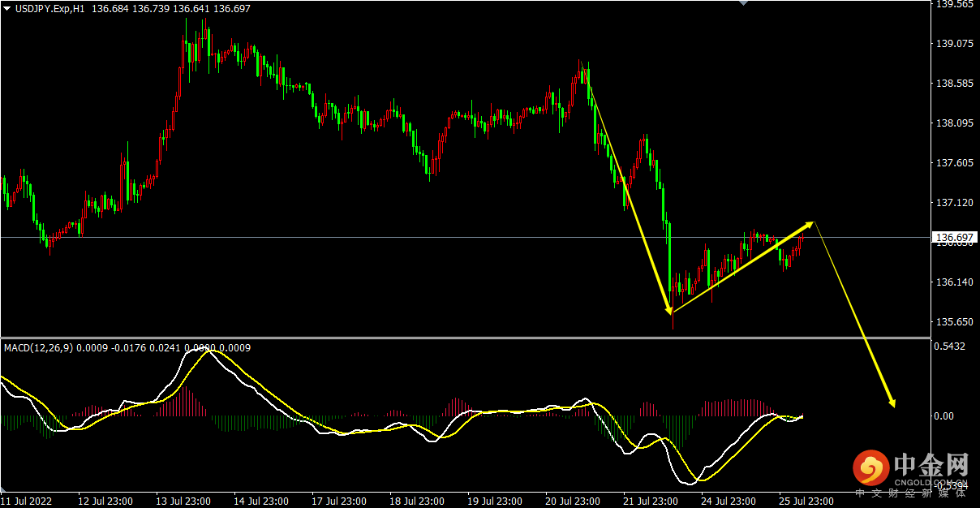Click the 138.585 price axis label
This screenshot has width=980, height=508.
coord(954,84)
